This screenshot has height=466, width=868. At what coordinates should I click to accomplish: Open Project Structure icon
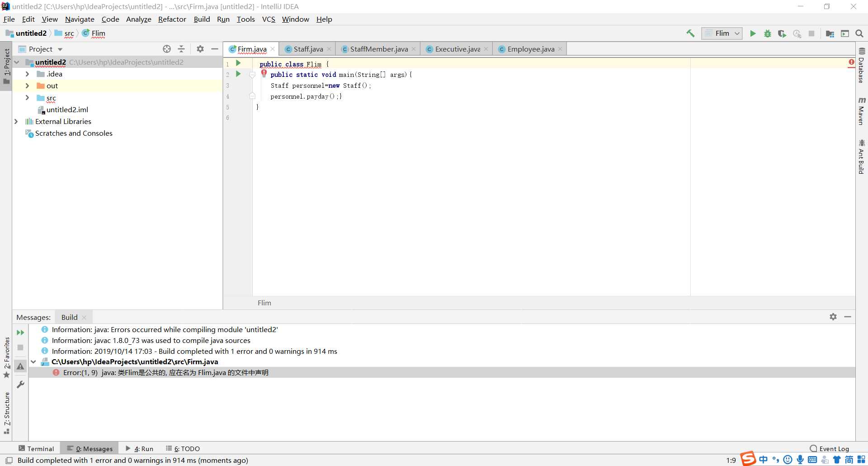[x=830, y=33]
